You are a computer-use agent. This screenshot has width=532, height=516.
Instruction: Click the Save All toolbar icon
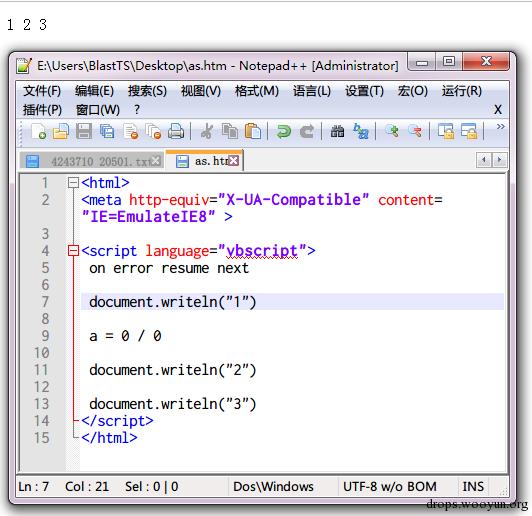pos(107,131)
